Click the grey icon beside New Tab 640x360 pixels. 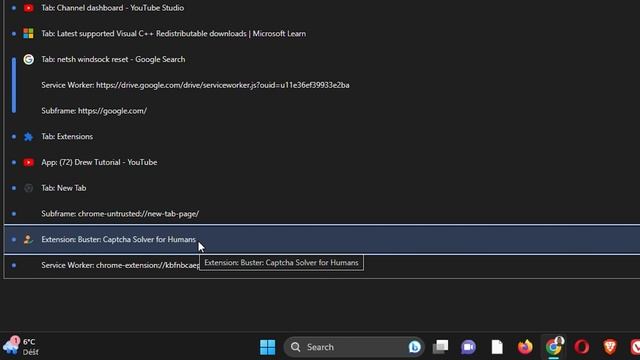coord(29,188)
